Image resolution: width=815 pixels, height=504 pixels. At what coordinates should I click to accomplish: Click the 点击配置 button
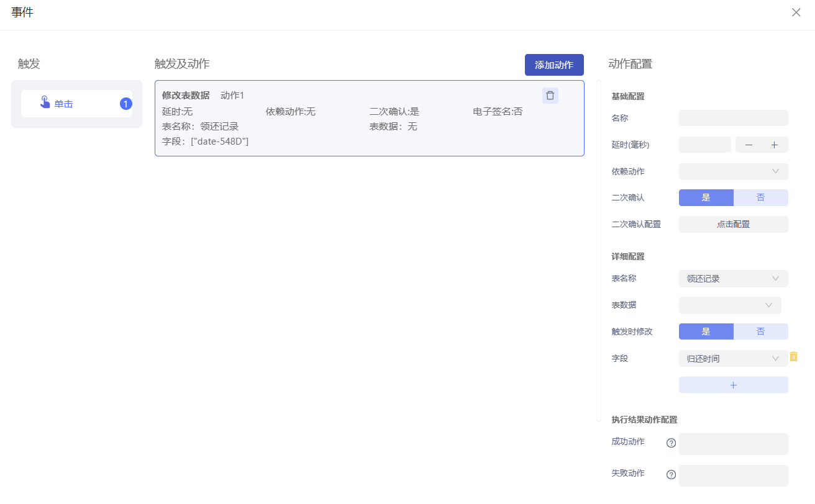[734, 224]
